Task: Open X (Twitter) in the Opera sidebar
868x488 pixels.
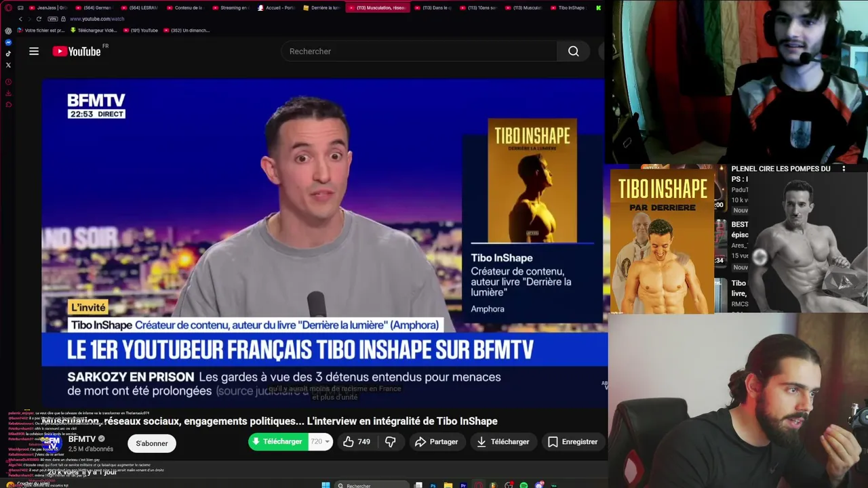Action: (x=8, y=65)
